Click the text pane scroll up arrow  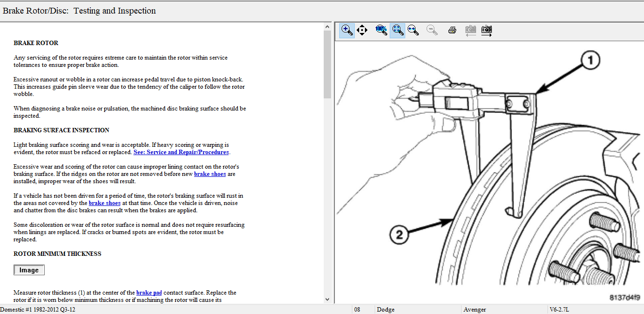point(327,26)
